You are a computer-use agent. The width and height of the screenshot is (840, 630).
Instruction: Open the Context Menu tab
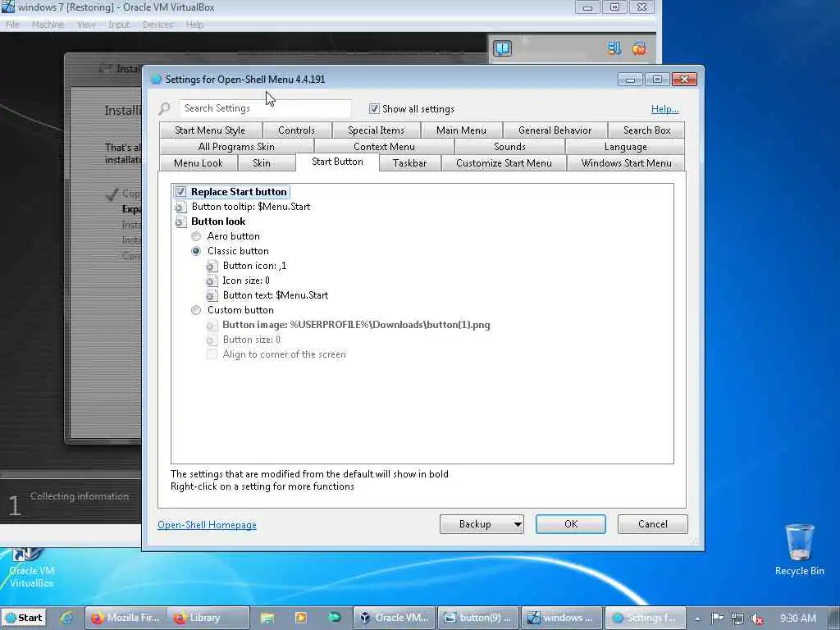[x=384, y=147]
